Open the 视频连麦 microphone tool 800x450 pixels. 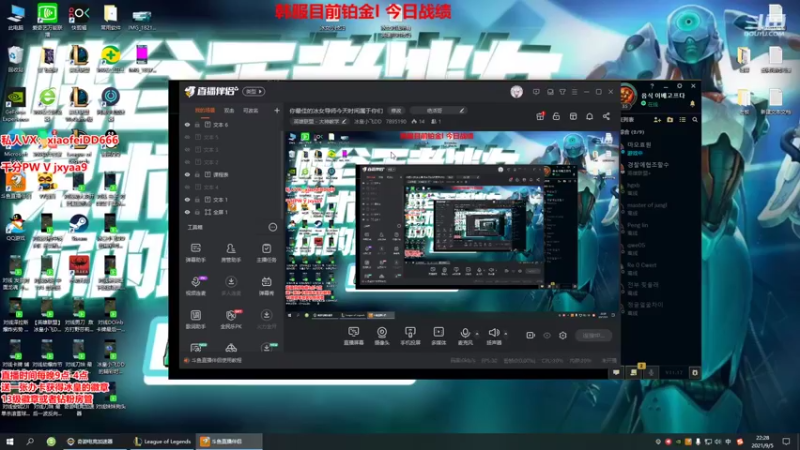click(195, 286)
